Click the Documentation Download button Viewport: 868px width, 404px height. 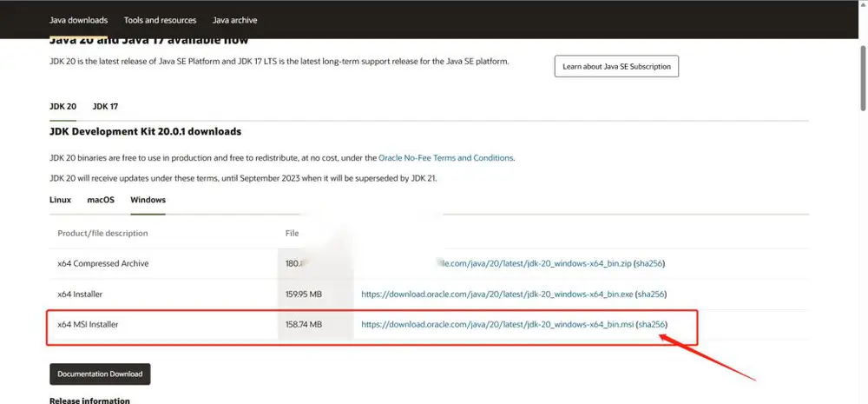pos(100,374)
